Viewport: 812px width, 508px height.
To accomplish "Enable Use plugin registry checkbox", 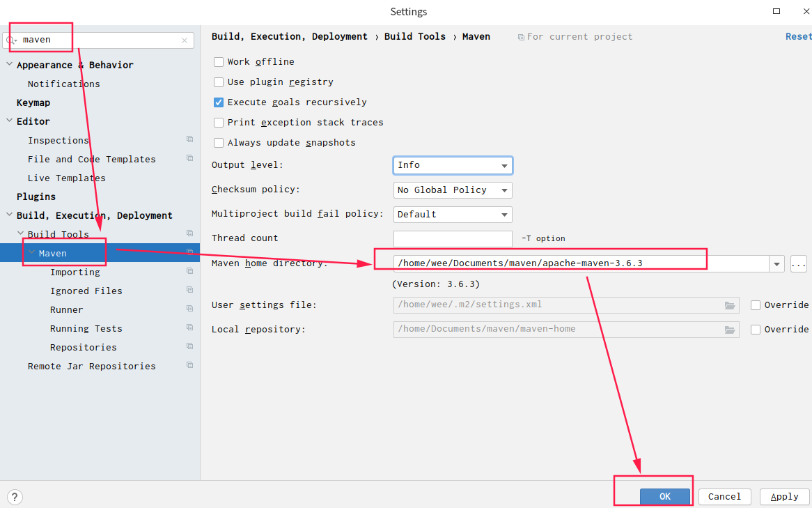I will tap(219, 82).
